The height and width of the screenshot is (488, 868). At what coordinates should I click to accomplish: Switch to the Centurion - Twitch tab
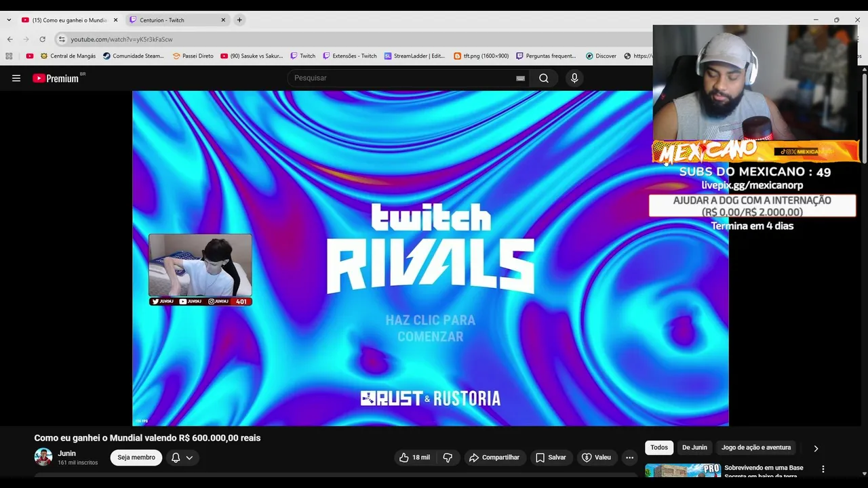click(x=178, y=20)
